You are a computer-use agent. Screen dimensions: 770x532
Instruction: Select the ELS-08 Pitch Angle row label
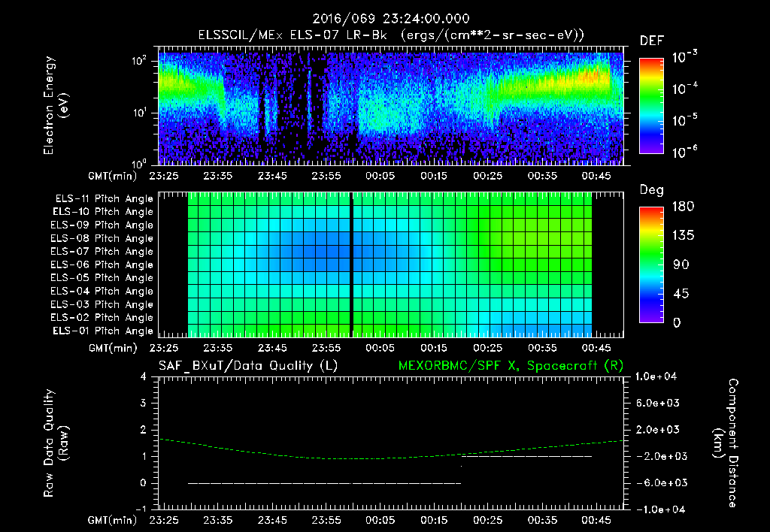click(x=102, y=238)
